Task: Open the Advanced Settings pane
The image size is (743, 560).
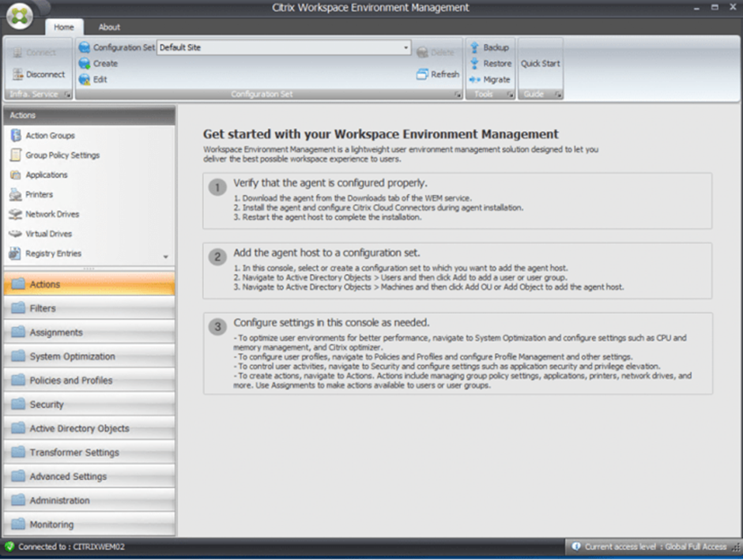Action: (89, 476)
